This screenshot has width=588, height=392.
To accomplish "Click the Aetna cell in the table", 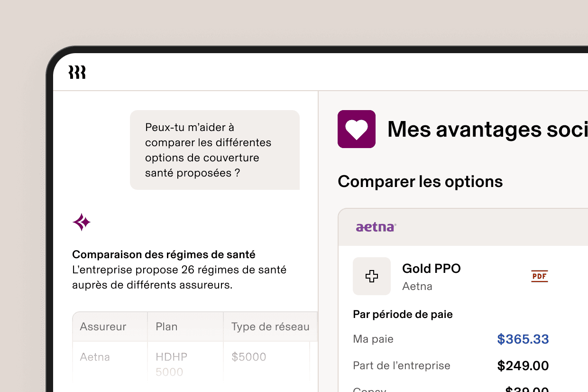I will point(95,356).
